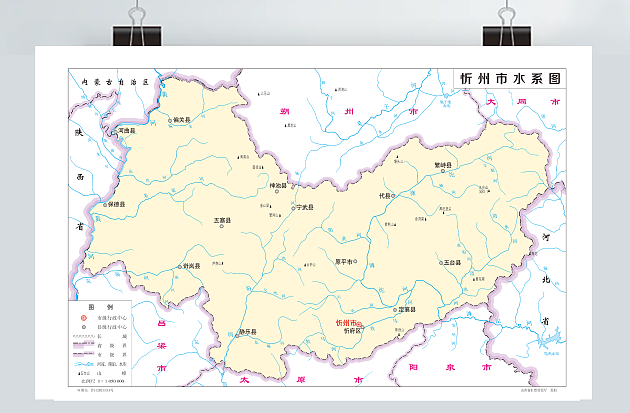
Task: Click the red 忻州市 city center marker
Action: pyautogui.click(x=359, y=323)
